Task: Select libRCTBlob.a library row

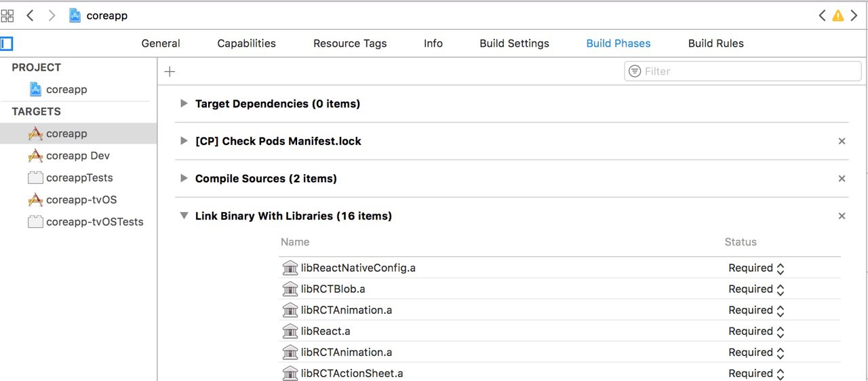Action: pos(559,289)
